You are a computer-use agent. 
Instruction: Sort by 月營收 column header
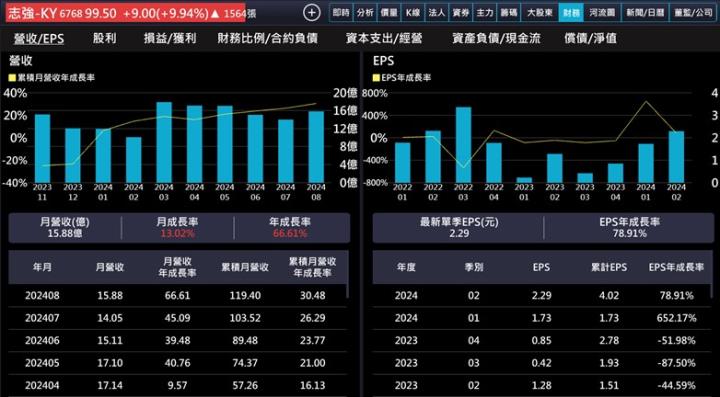click(x=110, y=267)
